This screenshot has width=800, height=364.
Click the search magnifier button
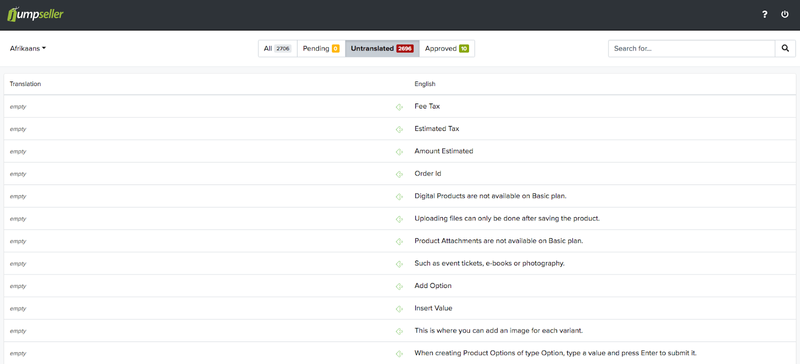(785, 48)
